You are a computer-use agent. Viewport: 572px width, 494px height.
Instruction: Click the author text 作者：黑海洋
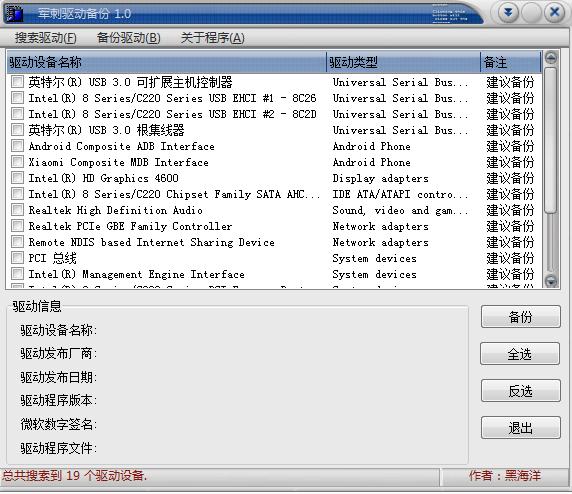click(505, 475)
